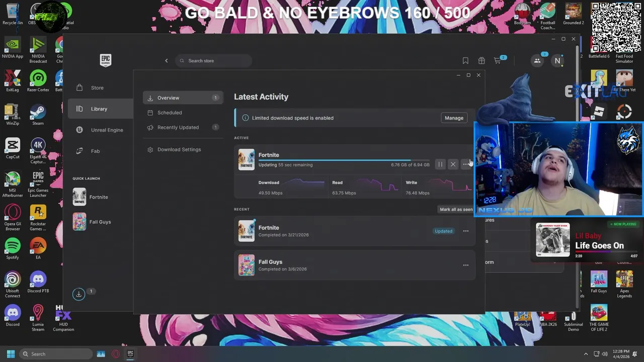Click the active Fortnite thumbnail
This screenshot has height=362, width=644.
click(247, 160)
